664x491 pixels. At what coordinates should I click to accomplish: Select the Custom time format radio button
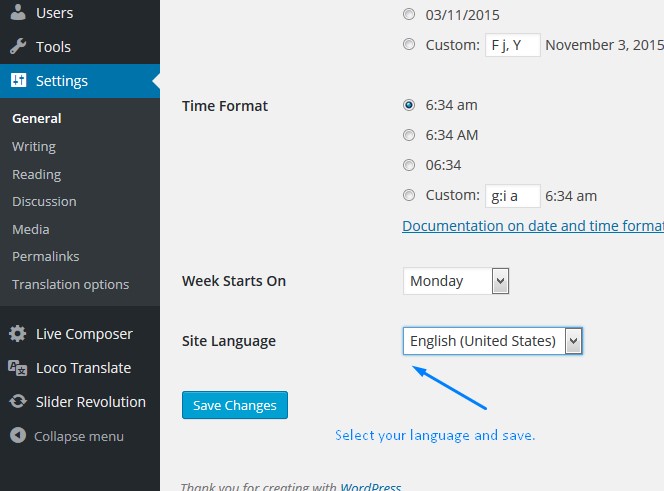click(409, 195)
